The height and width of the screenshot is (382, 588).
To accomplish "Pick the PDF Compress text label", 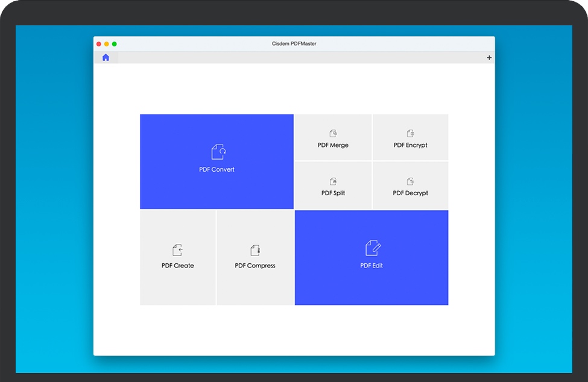I will pyautogui.click(x=255, y=266).
